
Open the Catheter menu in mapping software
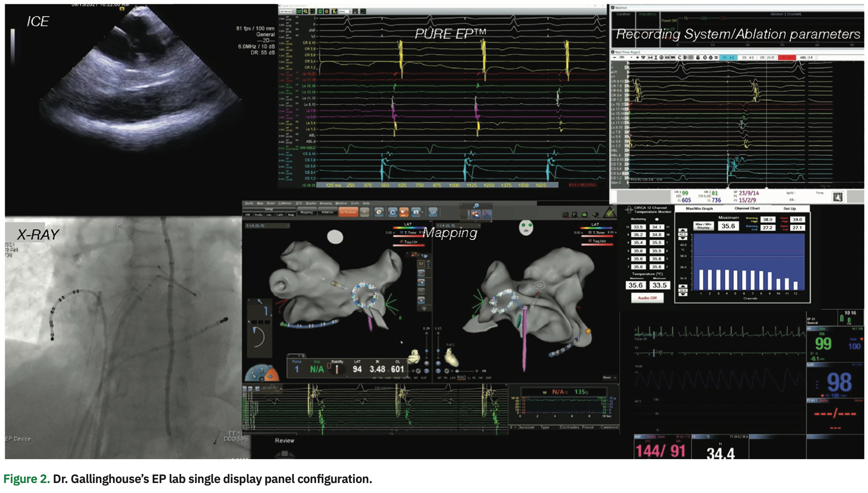284,203
